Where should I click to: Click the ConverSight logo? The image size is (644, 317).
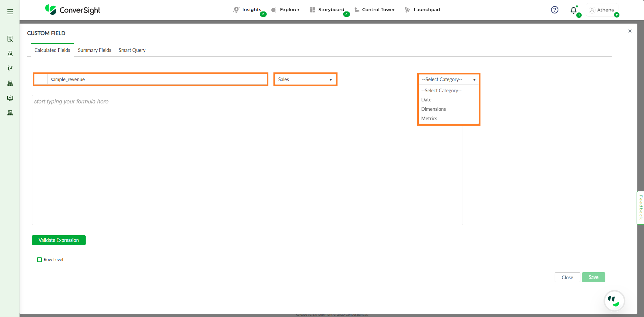[73, 10]
